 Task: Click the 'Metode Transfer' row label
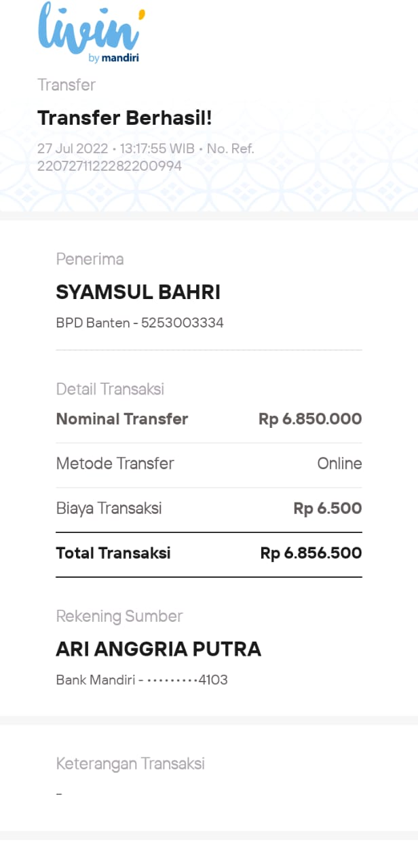pos(115,464)
